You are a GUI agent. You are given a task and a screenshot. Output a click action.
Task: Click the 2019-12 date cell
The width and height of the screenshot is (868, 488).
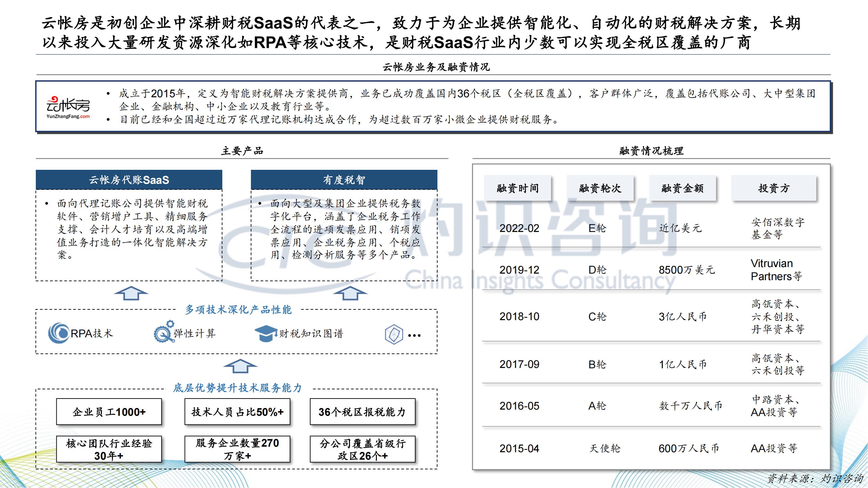(519, 270)
